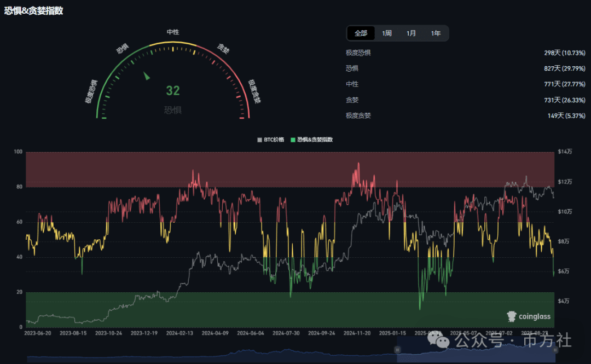The image size is (591, 364).
Task: Click the right handle of range slider
Action: pyautogui.click(x=554, y=350)
